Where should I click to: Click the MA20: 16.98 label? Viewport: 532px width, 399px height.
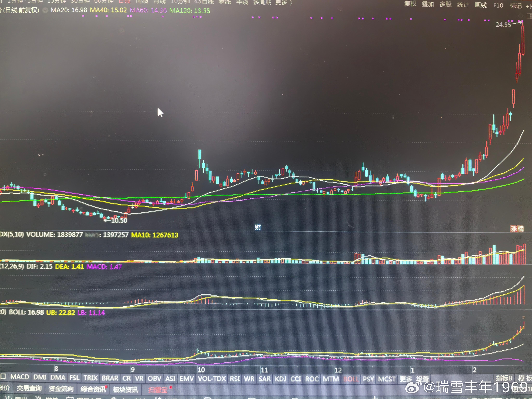click(x=69, y=10)
